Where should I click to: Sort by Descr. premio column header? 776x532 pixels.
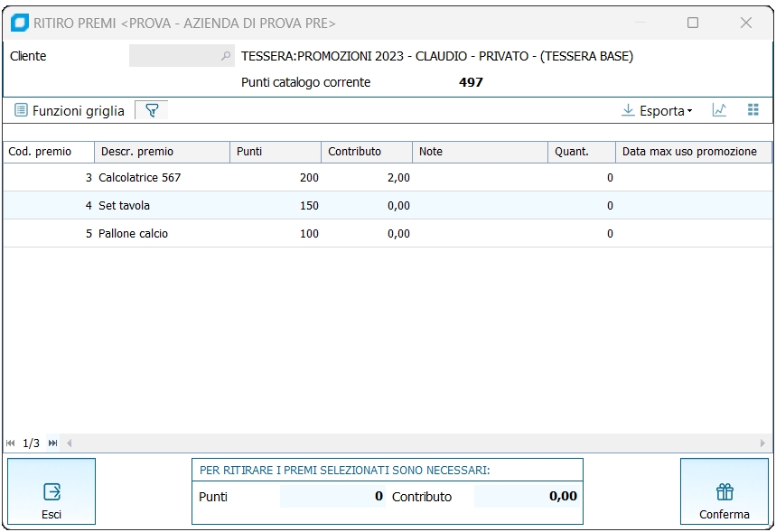tap(163, 152)
